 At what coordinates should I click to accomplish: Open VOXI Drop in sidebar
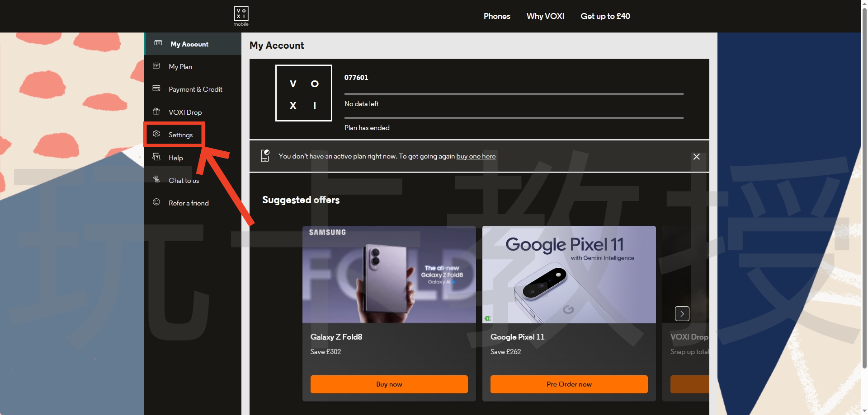point(193,112)
